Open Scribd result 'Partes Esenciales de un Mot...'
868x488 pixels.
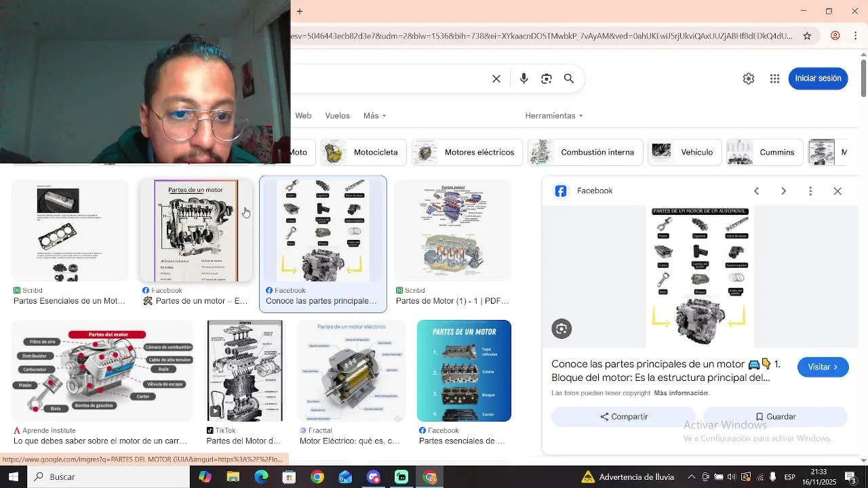(69, 301)
